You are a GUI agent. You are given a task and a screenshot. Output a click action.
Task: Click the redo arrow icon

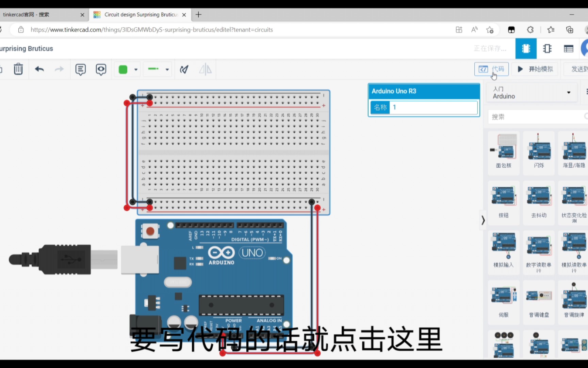pyautogui.click(x=59, y=69)
